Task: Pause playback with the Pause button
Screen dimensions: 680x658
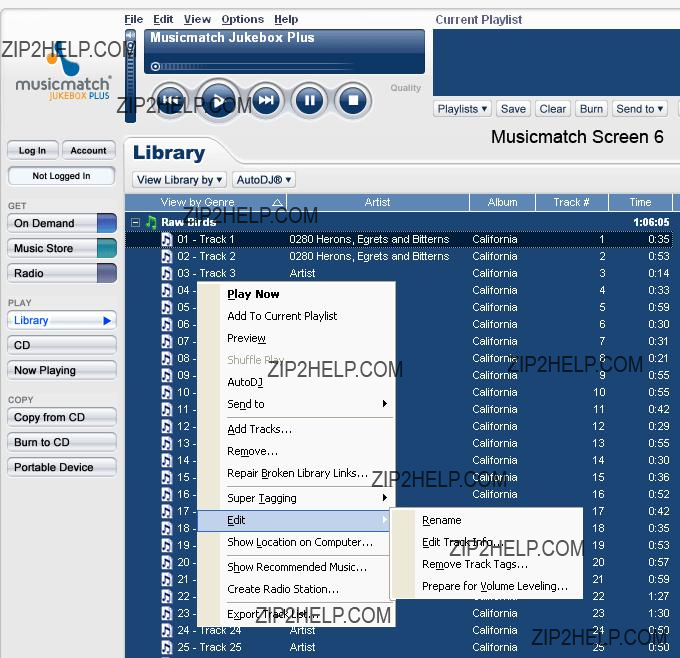Action: [x=310, y=101]
